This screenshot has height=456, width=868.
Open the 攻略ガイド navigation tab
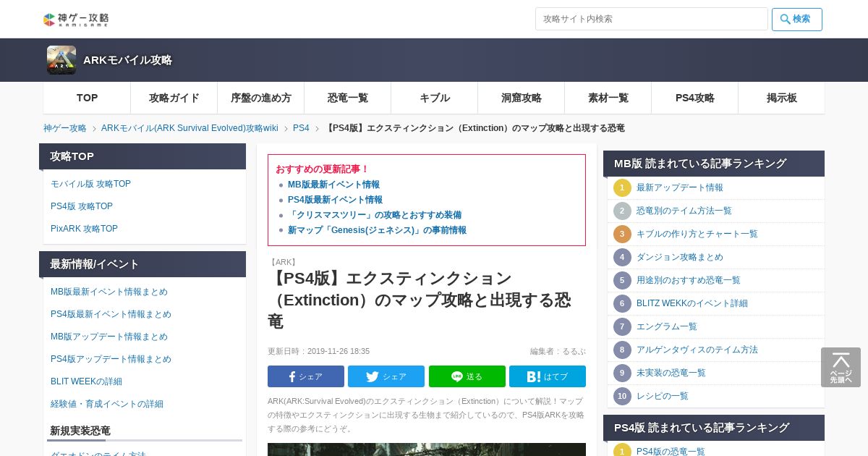coord(174,98)
